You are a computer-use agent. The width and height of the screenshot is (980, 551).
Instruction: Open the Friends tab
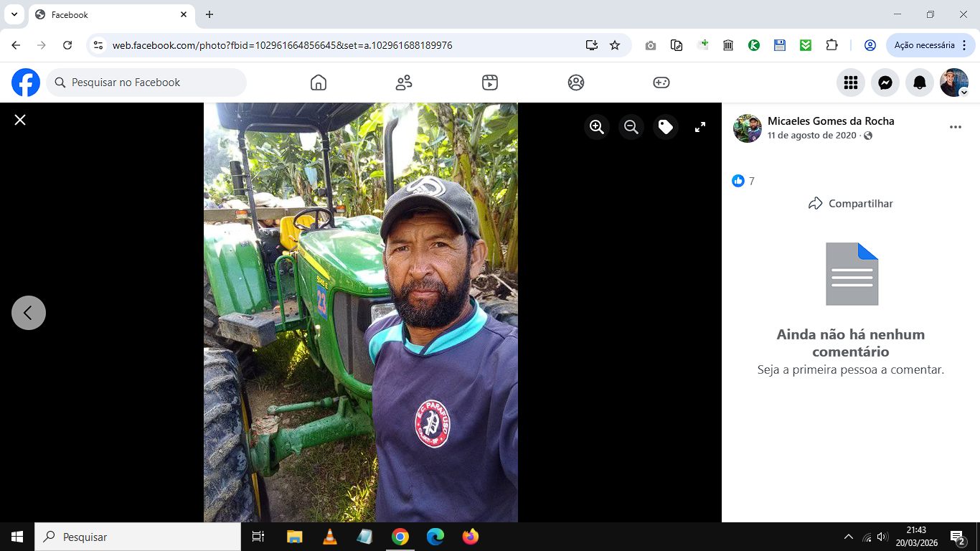tap(404, 83)
